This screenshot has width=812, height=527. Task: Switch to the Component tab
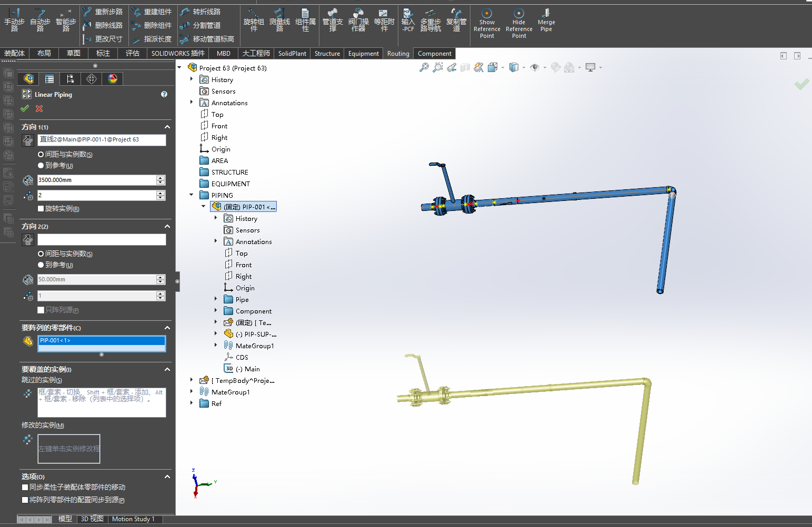[x=435, y=53]
